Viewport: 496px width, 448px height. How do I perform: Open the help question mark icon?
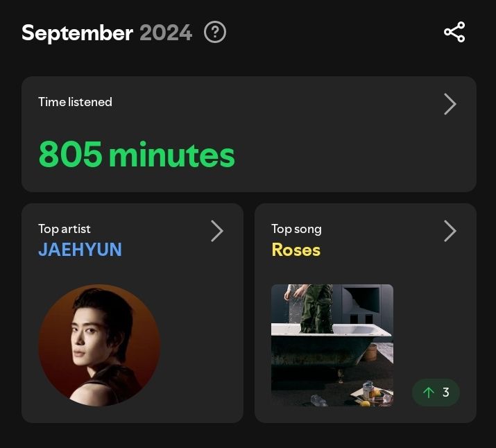(x=215, y=32)
